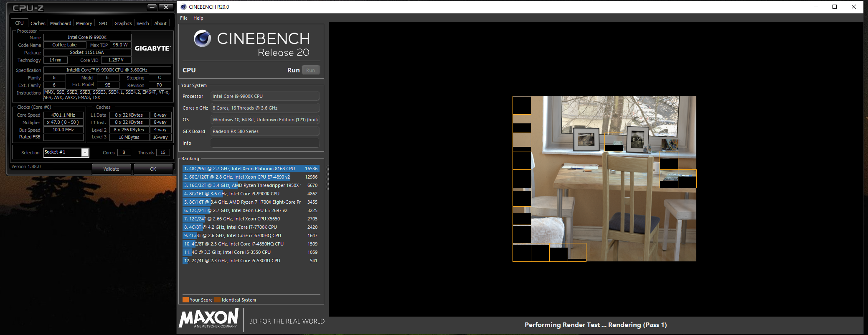
Task: Click the OK button in CPU-Z
Action: pyautogui.click(x=153, y=169)
